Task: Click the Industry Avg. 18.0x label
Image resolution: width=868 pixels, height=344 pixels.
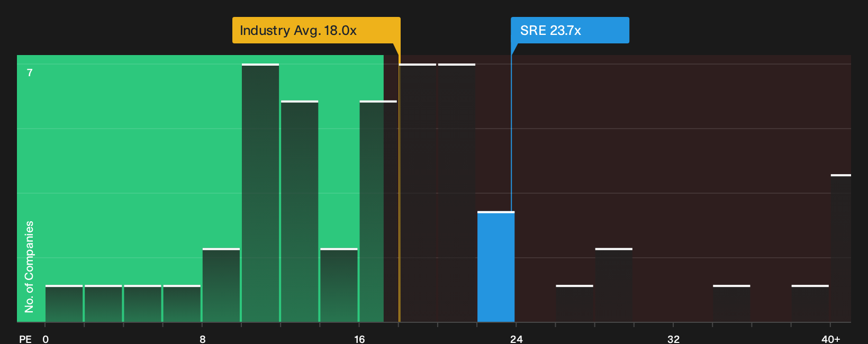Action: pos(316,30)
